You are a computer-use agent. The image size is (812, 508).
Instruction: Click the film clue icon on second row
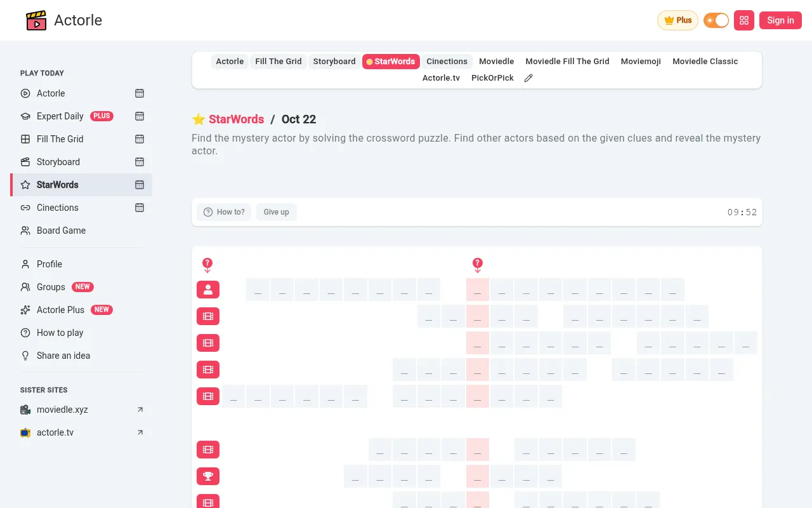pyautogui.click(x=208, y=316)
